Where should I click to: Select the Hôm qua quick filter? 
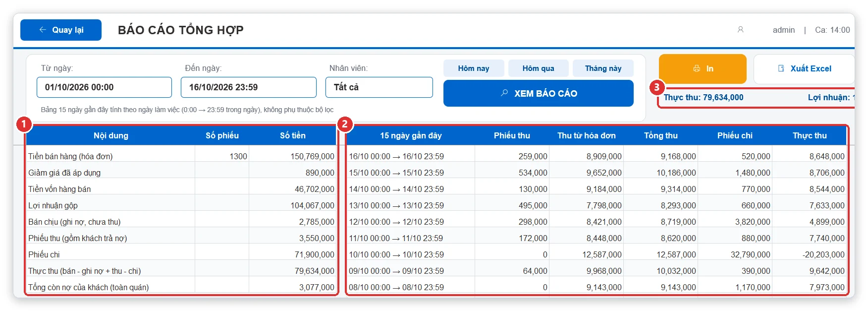[x=538, y=68]
